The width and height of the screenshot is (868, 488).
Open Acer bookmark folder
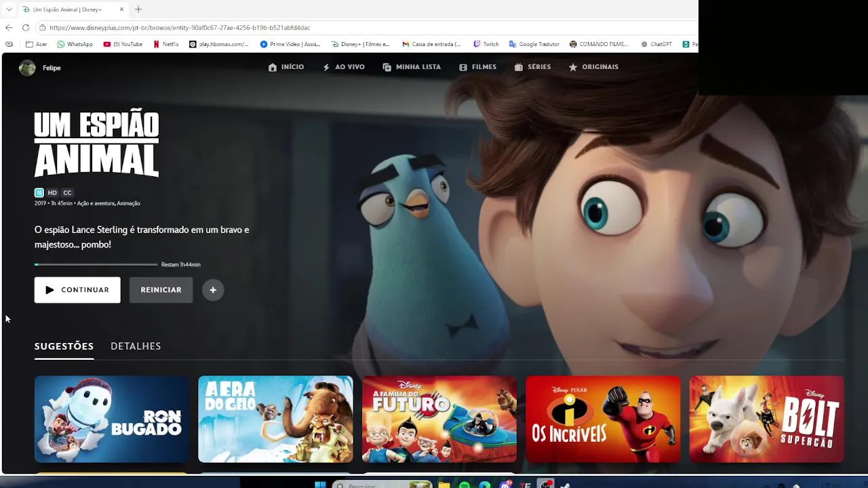(37, 44)
